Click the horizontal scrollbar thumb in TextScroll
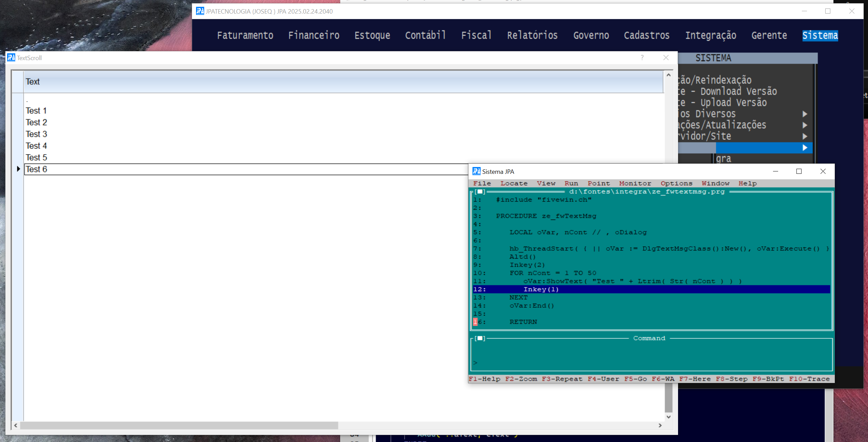Image resolution: width=868 pixels, height=442 pixels. [x=179, y=425]
